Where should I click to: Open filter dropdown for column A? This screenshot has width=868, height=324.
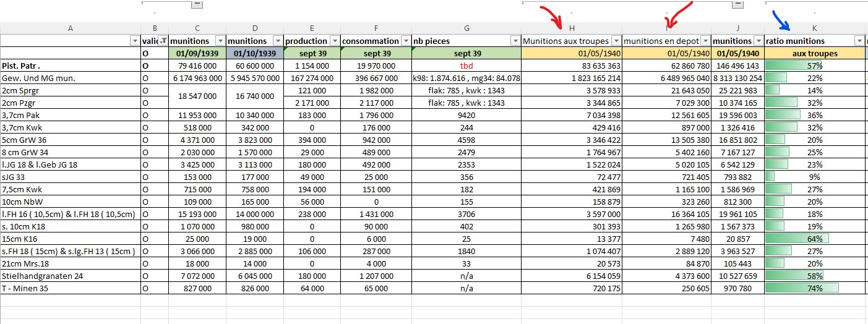coord(135,41)
